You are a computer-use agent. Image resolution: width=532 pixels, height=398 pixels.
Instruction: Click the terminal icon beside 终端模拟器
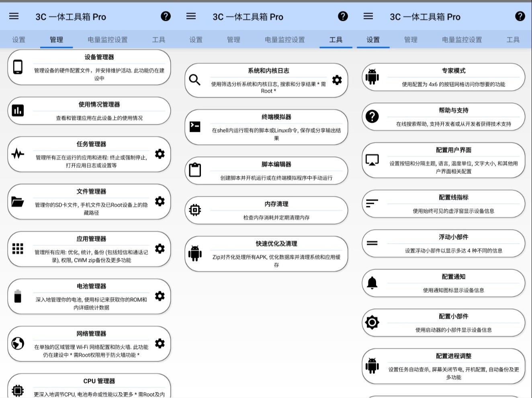coord(195,127)
